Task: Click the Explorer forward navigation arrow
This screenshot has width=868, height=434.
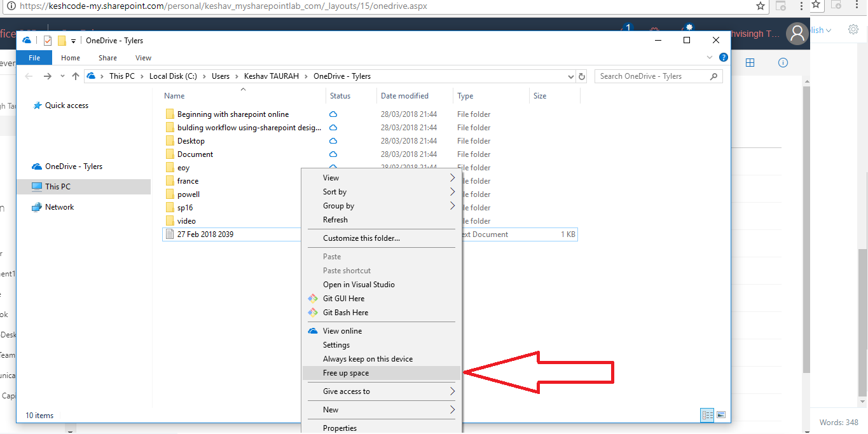Action: 47,76
